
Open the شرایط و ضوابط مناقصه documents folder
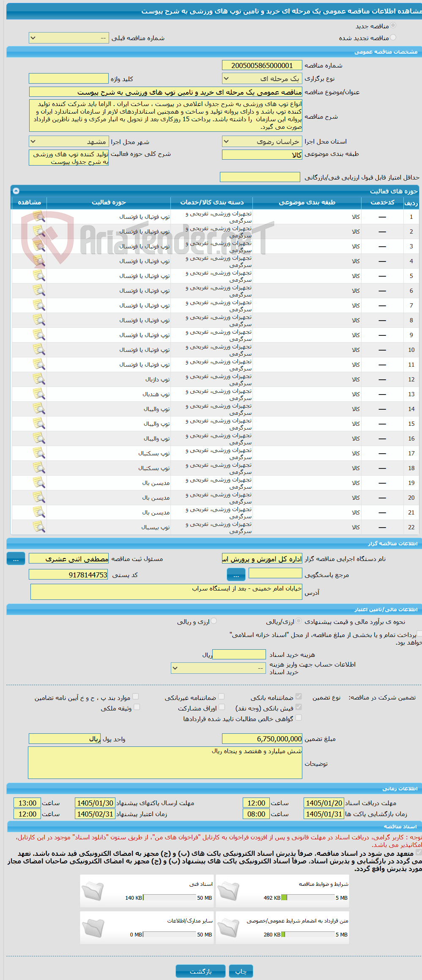229,891
